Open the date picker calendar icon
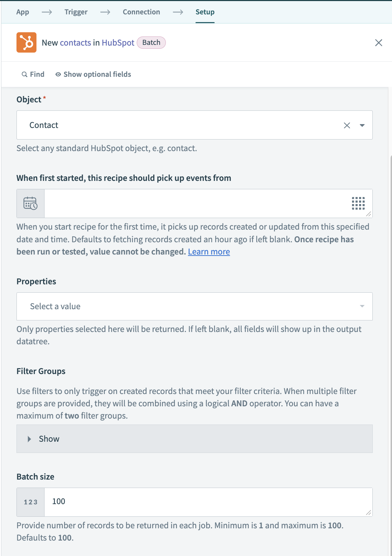392x556 pixels. tap(30, 203)
